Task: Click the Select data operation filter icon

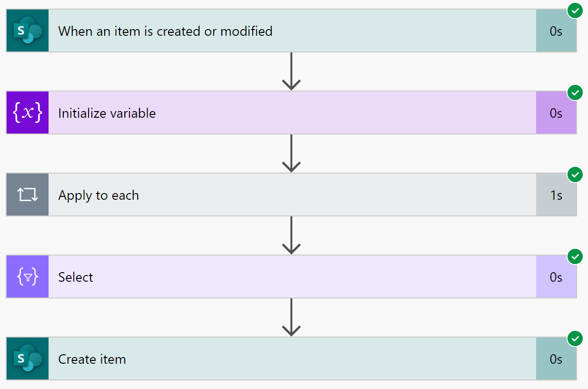Action: click(x=28, y=277)
